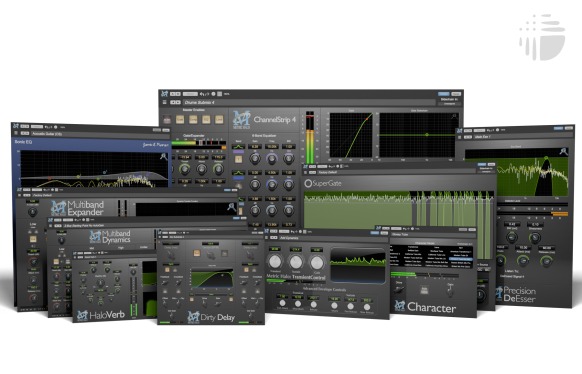Open the hamburger menu in the ChannelStrip 4 window

(x=164, y=102)
